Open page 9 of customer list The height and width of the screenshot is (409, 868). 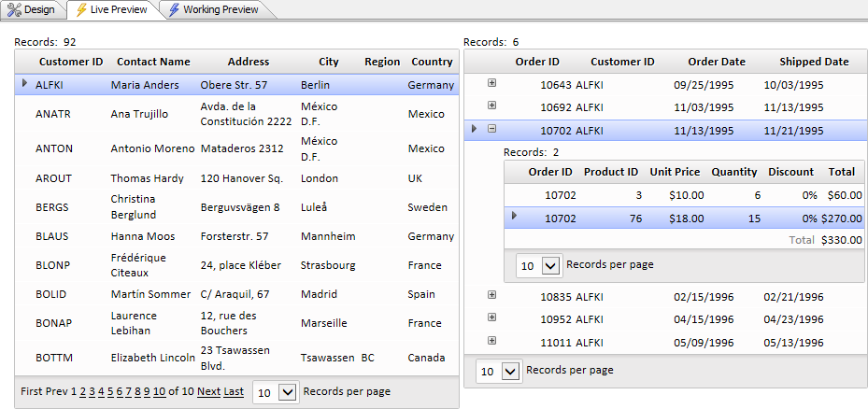pyautogui.click(x=147, y=392)
